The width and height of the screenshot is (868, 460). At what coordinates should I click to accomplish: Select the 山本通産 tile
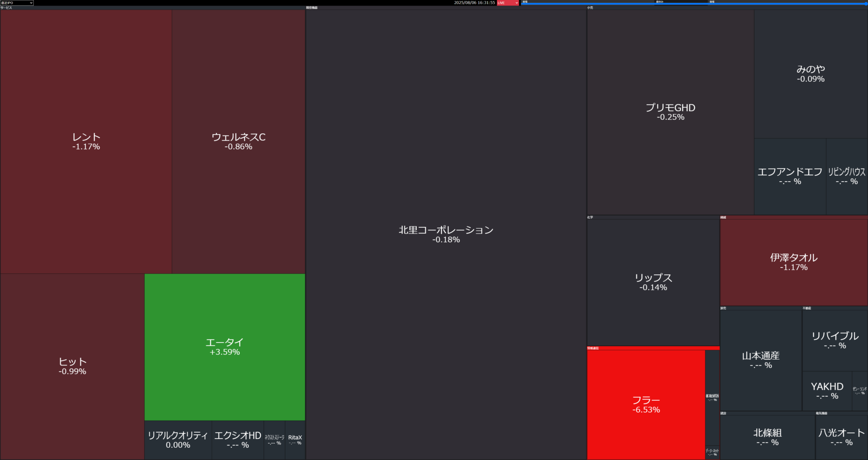761,361
